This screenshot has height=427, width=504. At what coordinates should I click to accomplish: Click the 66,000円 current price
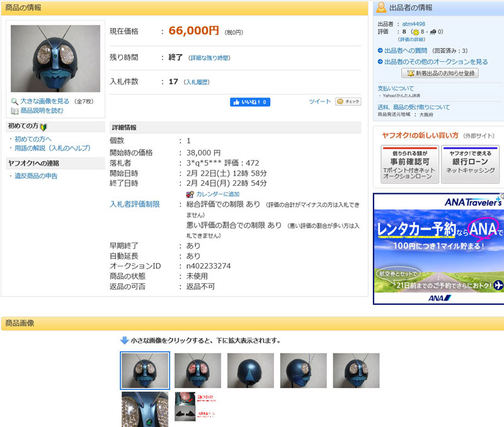tap(194, 31)
